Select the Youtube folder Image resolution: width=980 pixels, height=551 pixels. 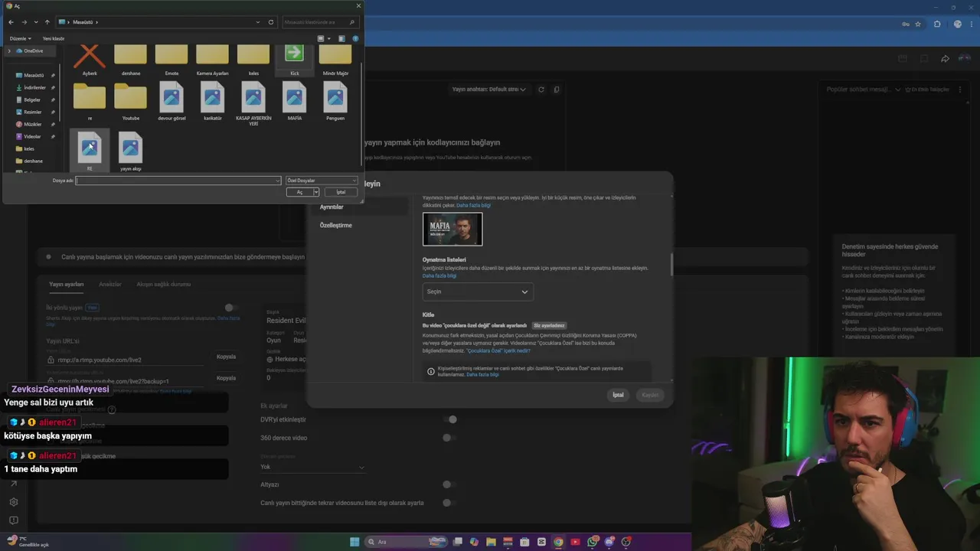(131, 102)
